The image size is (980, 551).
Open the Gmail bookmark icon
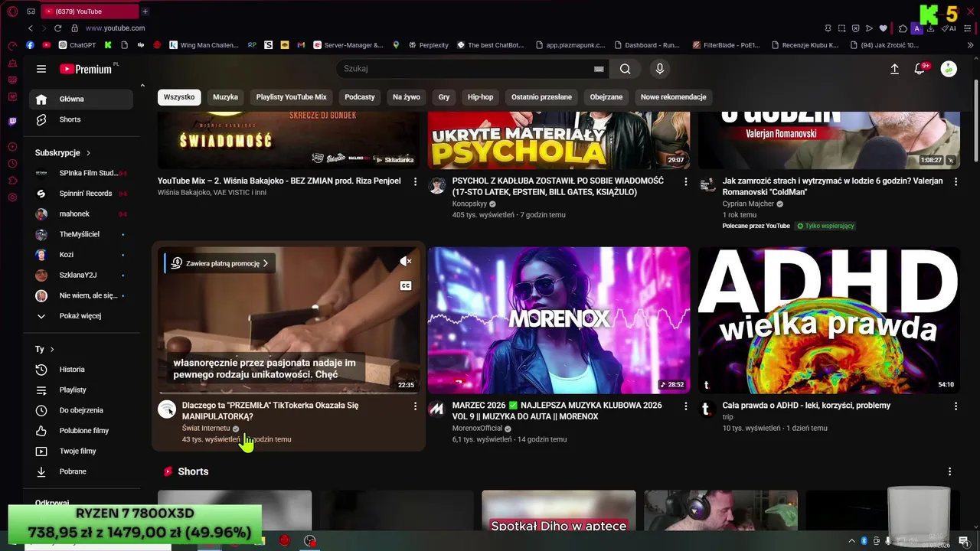click(x=301, y=45)
